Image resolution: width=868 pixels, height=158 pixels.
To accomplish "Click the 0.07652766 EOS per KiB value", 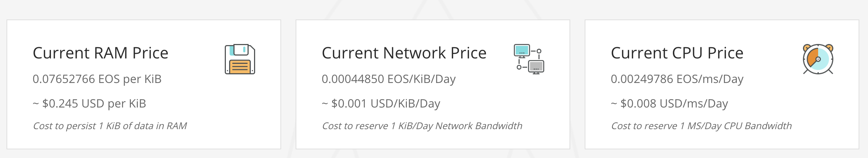I will (97, 79).
